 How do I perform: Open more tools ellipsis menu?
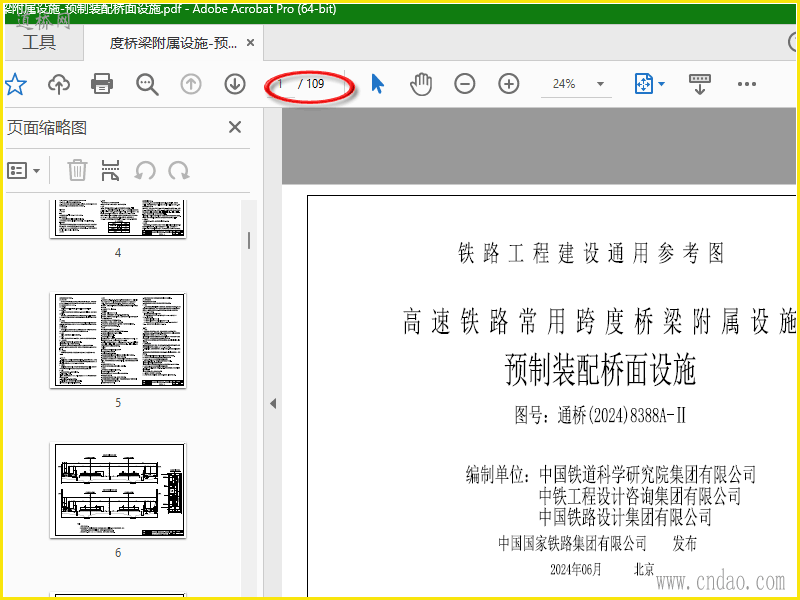(x=746, y=84)
